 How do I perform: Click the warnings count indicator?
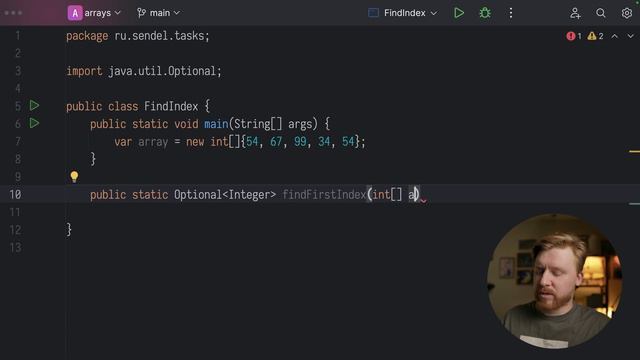tap(595, 36)
